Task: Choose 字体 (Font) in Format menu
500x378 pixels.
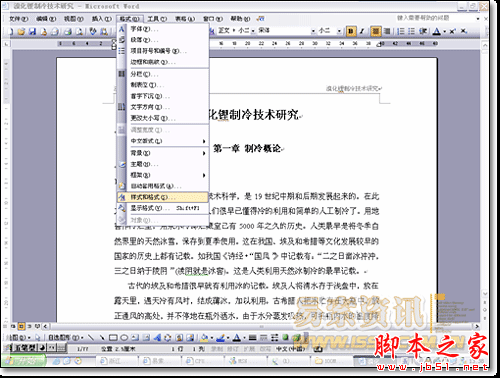Action: click(163, 29)
